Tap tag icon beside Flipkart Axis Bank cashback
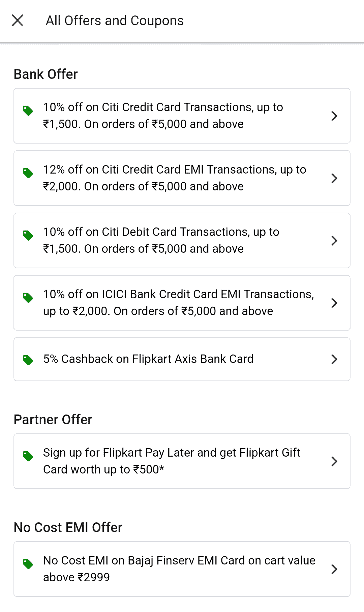The height and width of the screenshot is (612, 364). (x=28, y=360)
